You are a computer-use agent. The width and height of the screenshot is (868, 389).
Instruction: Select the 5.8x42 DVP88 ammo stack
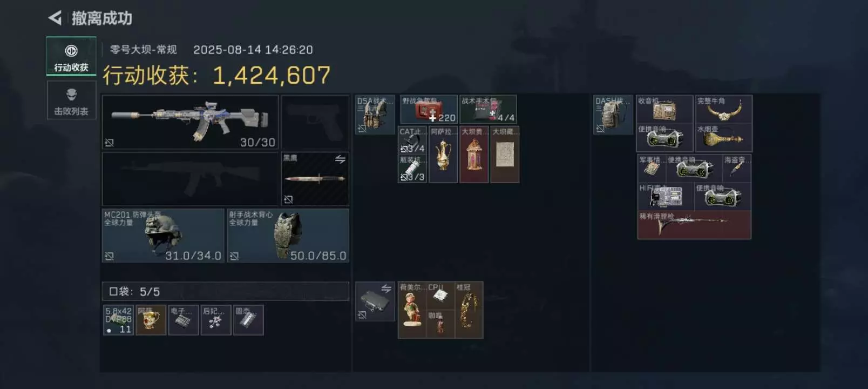pyautogui.click(x=118, y=320)
